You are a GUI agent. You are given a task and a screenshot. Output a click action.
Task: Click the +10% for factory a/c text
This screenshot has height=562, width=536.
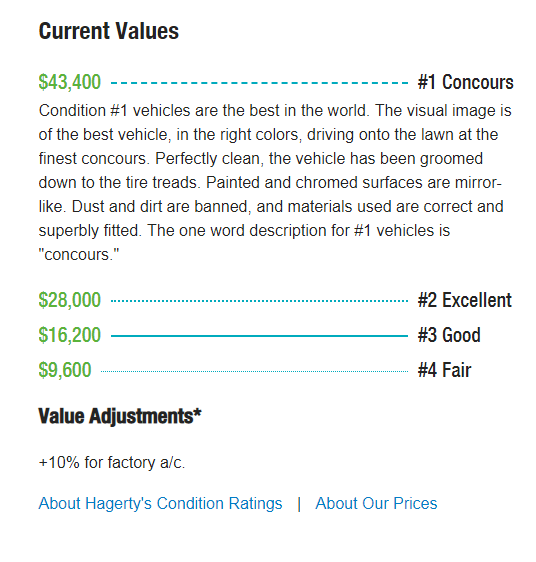pyautogui.click(x=112, y=462)
